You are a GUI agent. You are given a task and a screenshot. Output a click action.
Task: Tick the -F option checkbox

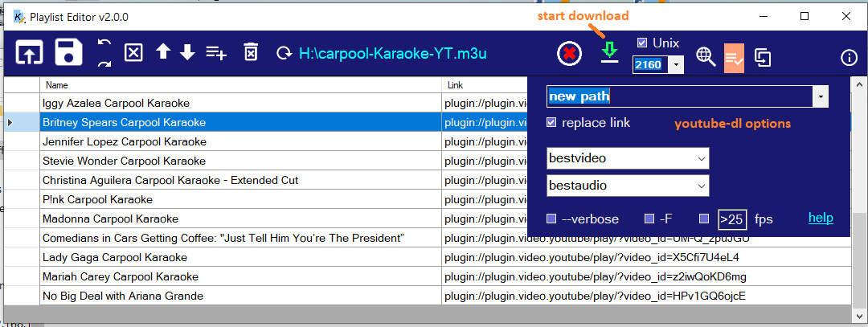(x=649, y=219)
